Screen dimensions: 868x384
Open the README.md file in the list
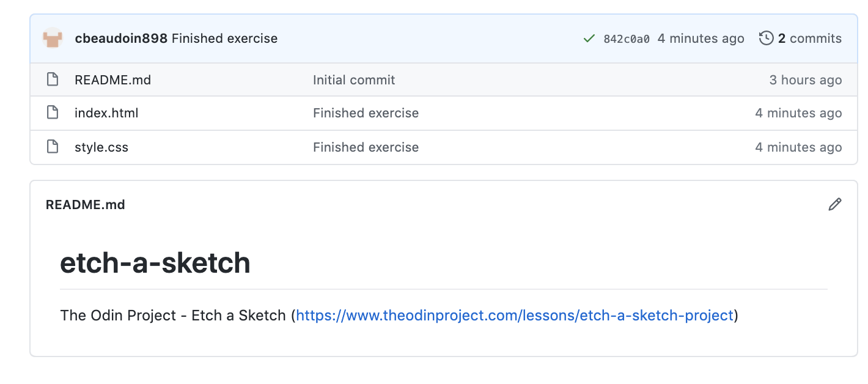point(112,80)
